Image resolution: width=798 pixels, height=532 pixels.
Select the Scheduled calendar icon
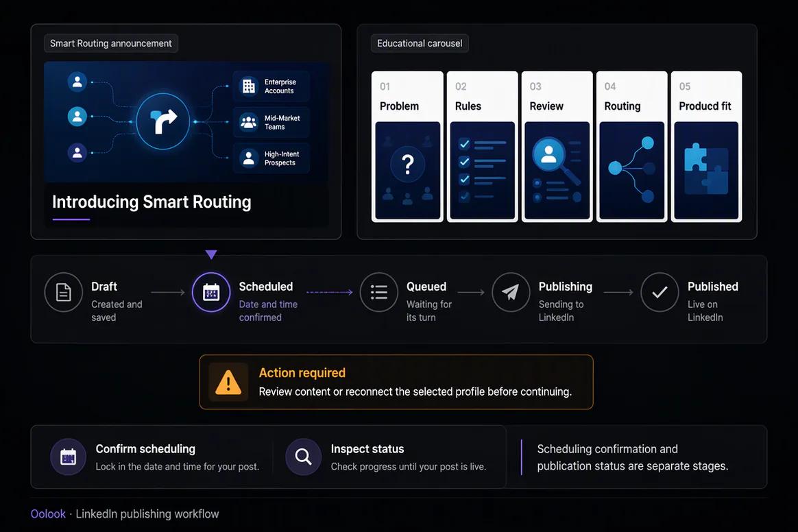(211, 292)
